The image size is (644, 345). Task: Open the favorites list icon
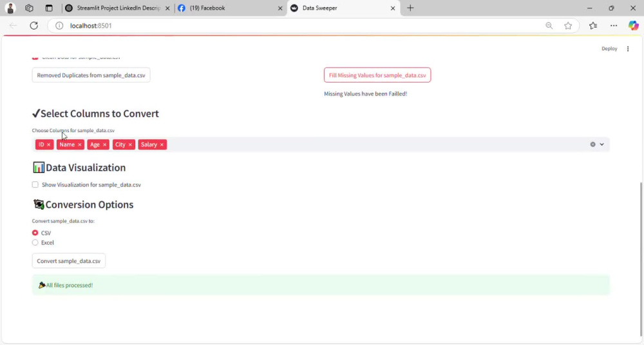pyautogui.click(x=593, y=26)
